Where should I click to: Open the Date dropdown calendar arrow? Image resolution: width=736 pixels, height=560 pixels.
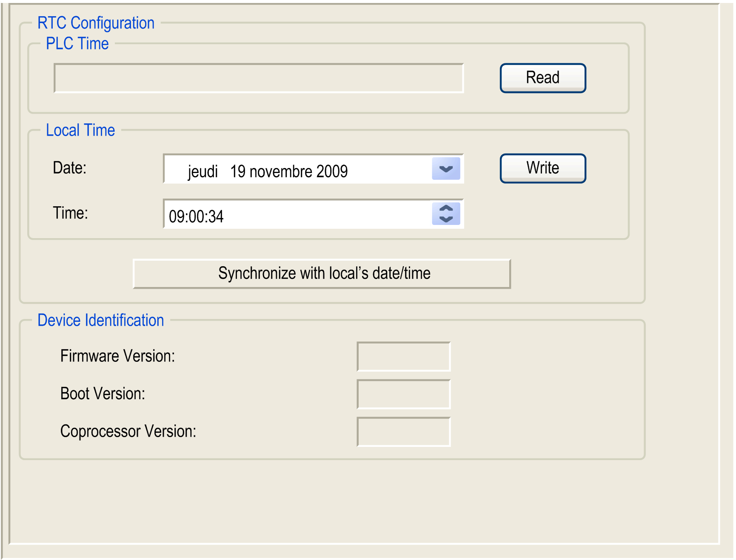(445, 169)
